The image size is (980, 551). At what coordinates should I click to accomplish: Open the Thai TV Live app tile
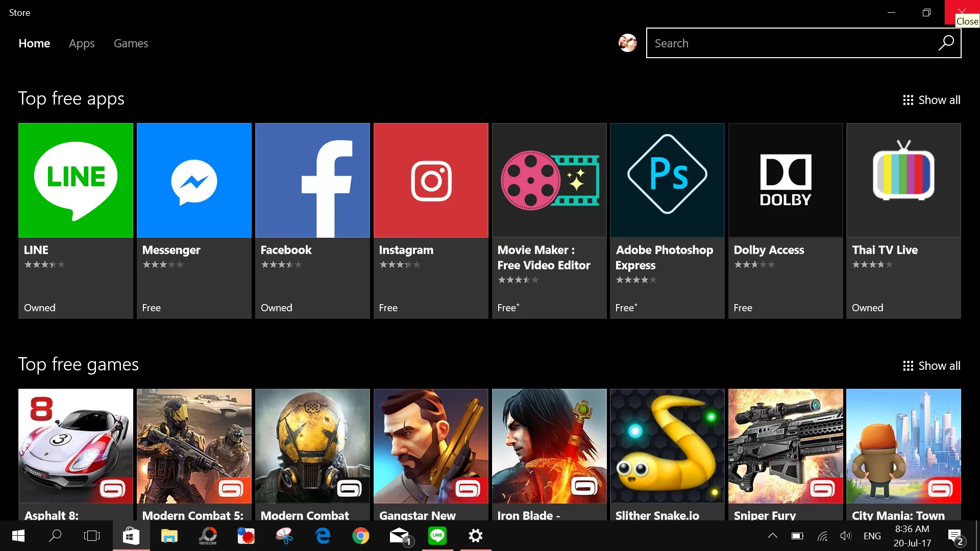[903, 220]
